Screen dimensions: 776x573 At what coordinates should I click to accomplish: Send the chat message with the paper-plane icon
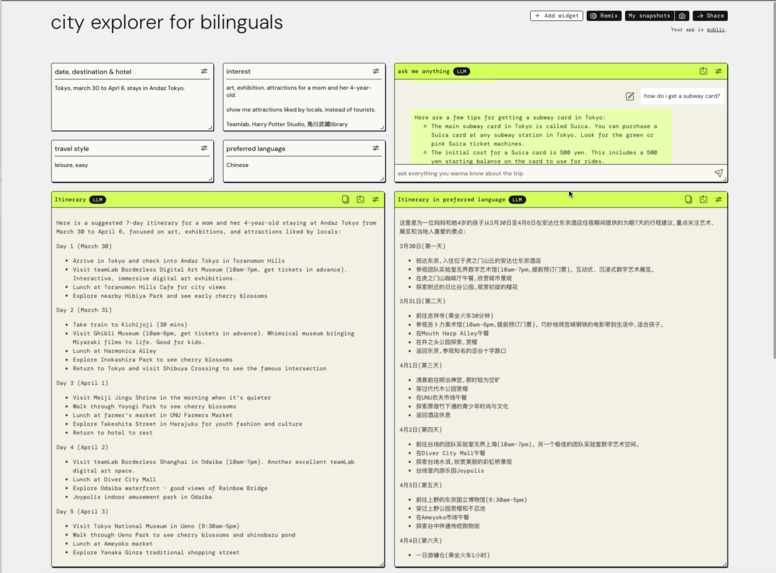tap(719, 173)
